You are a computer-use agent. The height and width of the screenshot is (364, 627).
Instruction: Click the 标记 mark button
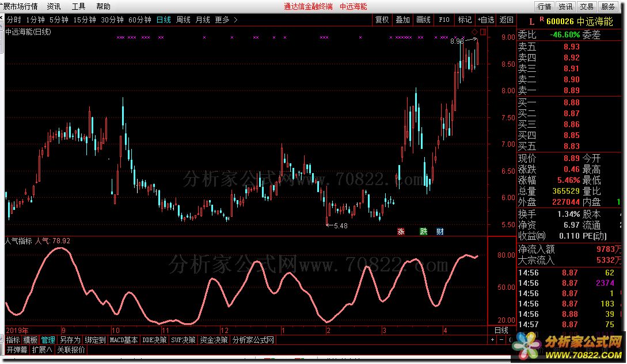pyautogui.click(x=465, y=20)
